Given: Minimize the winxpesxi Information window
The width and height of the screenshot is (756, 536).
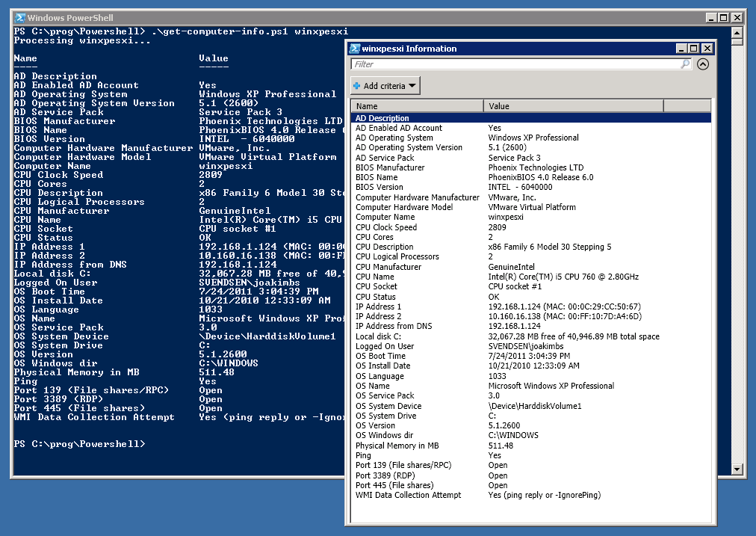Looking at the screenshot, I should (682, 49).
